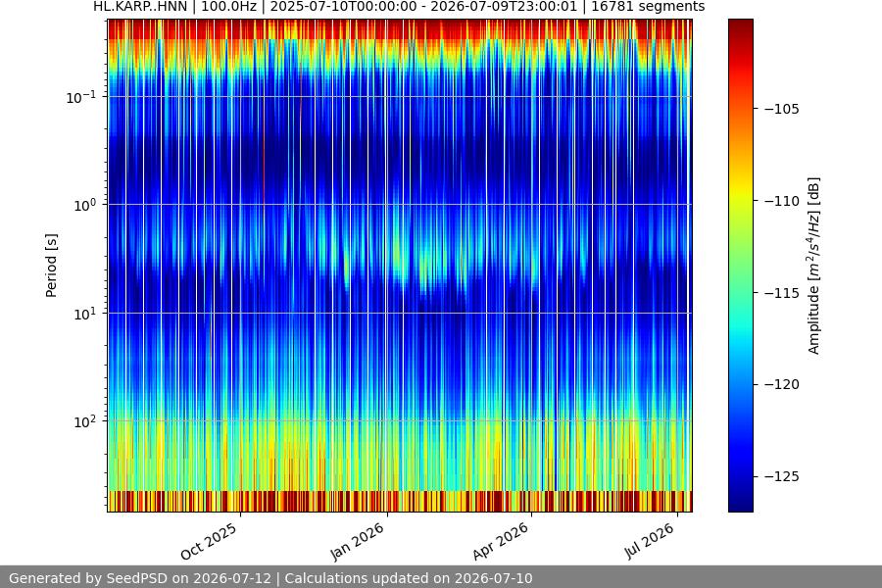
Task: Click the 'Jul 2026' x-axis label
Action: [649, 540]
